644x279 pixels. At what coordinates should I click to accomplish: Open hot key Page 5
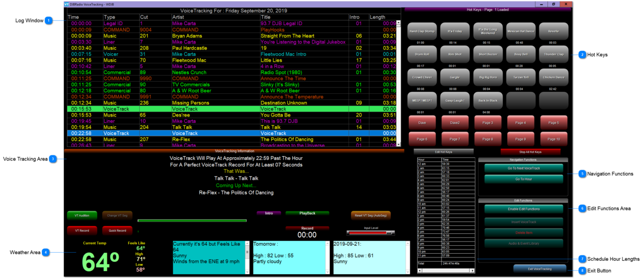(554, 123)
